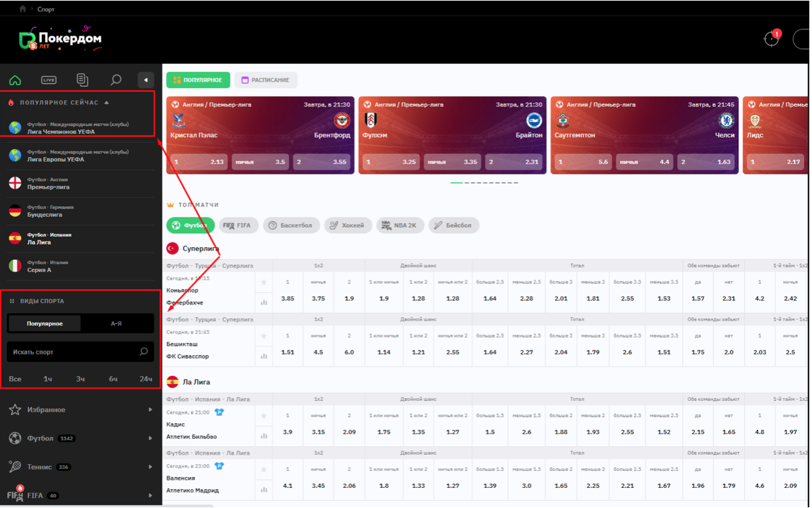Select the А-Я sports sorting tab
The image size is (812, 508).
(116, 323)
